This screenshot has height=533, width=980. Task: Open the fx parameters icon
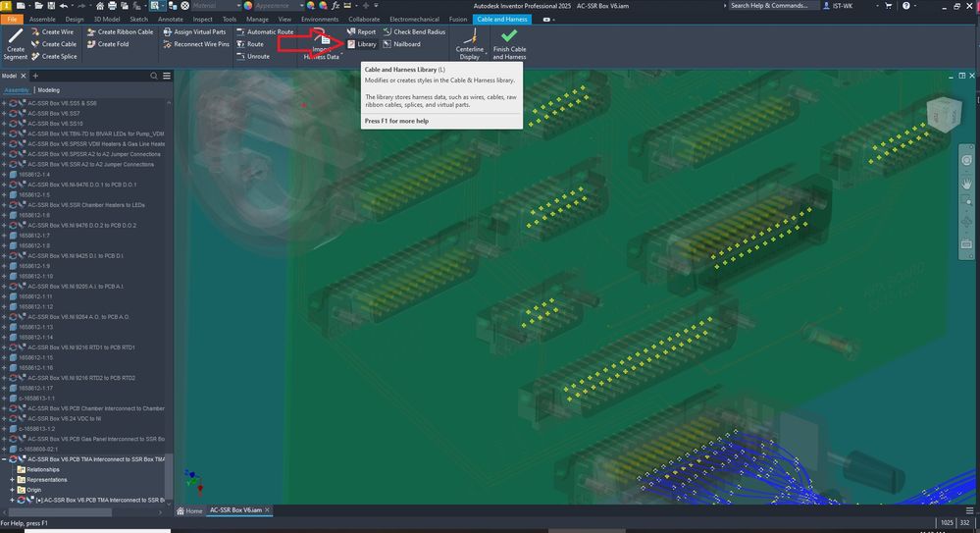pos(335,6)
